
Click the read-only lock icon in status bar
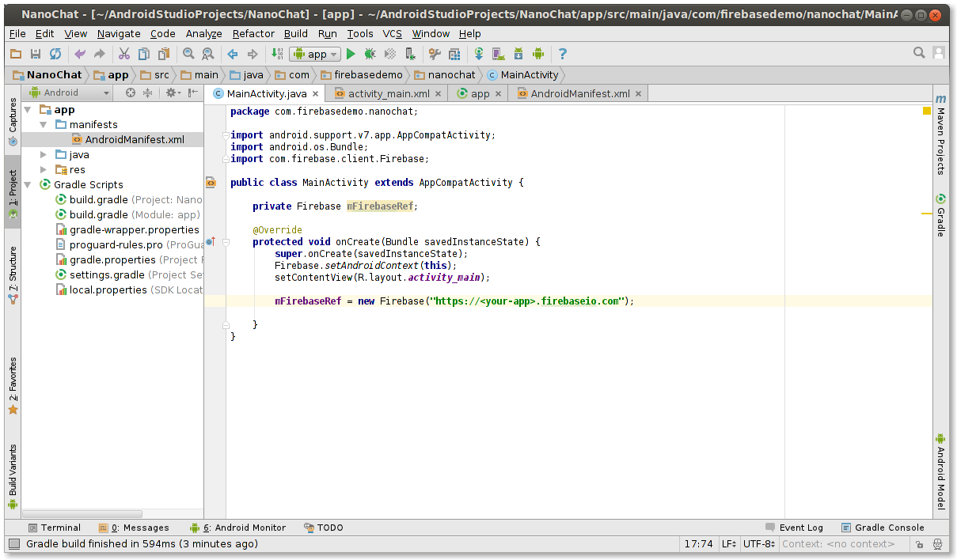coord(919,544)
